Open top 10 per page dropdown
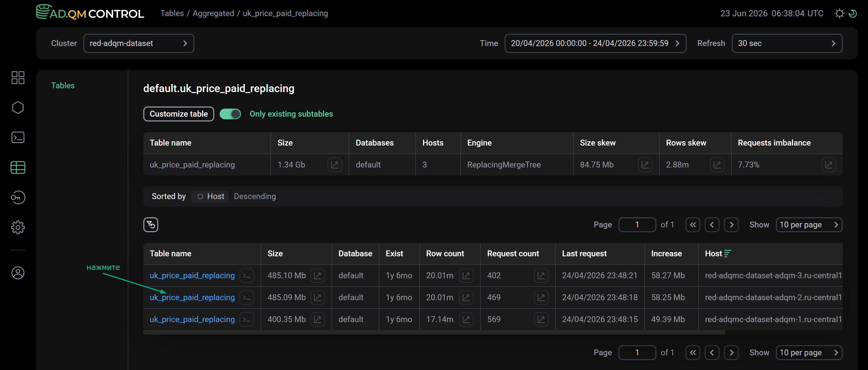This screenshot has height=370, width=868. pos(809,224)
